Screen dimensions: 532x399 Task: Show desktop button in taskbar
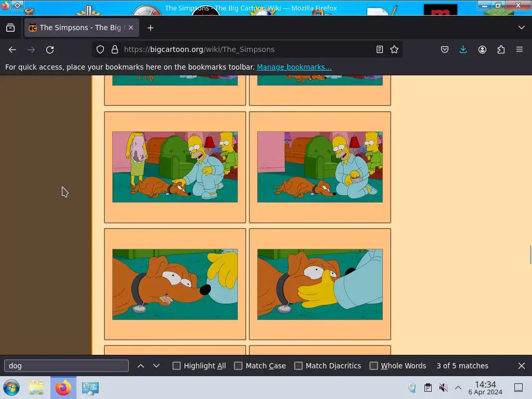coord(518,388)
